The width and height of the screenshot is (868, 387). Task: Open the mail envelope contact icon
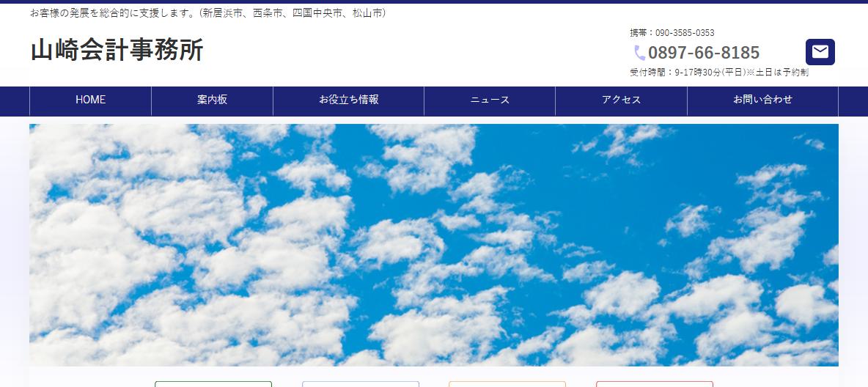(820, 52)
